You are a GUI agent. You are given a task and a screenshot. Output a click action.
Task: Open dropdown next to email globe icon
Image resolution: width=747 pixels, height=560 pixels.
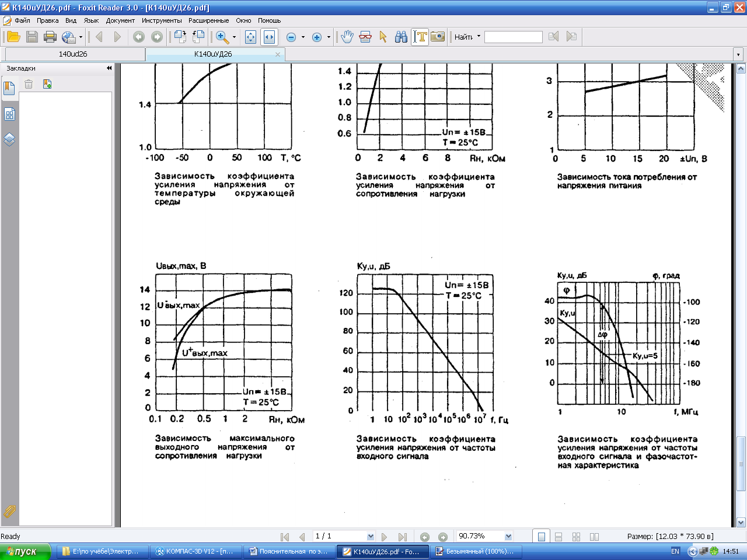pos(81,37)
